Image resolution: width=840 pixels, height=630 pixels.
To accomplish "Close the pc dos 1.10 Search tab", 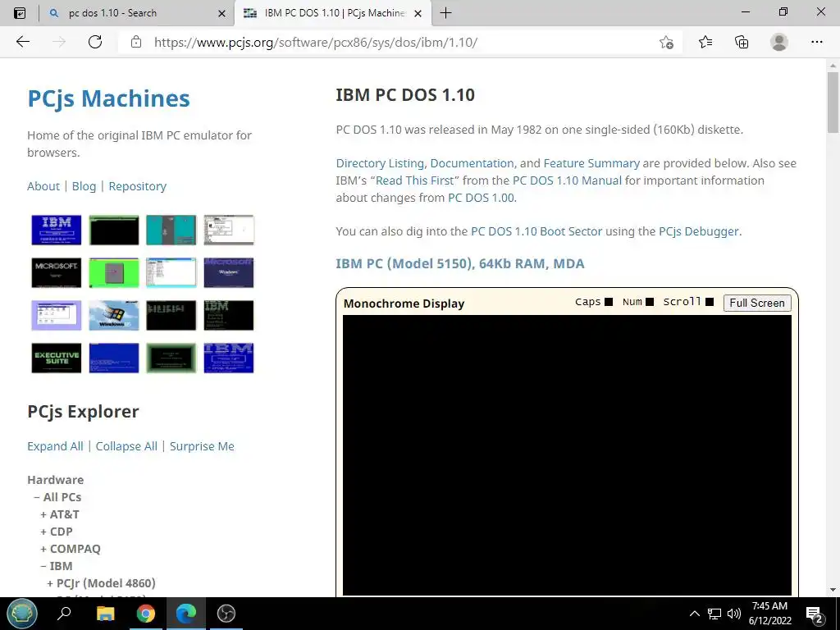I will (x=221, y=13).
